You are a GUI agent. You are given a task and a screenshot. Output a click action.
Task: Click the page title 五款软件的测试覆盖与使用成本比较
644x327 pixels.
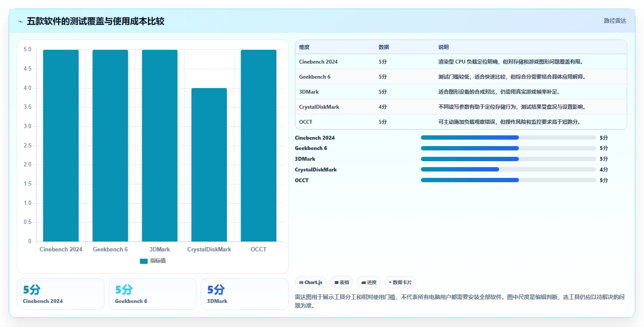click(95, 21)
